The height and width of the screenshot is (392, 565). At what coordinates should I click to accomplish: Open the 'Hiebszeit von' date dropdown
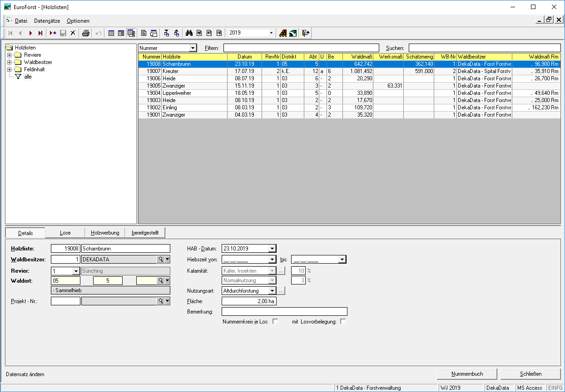pyautogui.click(x=272, y=260)
